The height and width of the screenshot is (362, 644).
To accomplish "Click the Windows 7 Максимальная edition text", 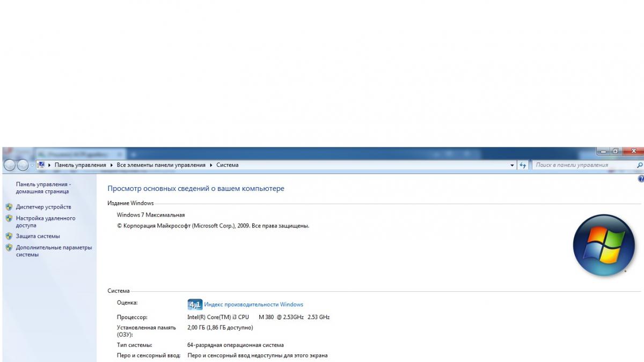I will coord(151,215).
